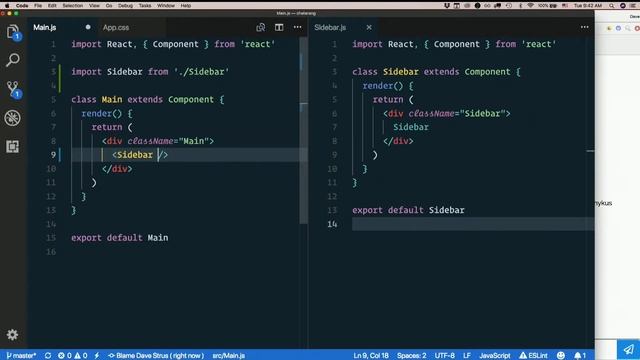640x360 pixels.
Task: Click the className="Sidebar" div line
Action: [x=447, y=113]
